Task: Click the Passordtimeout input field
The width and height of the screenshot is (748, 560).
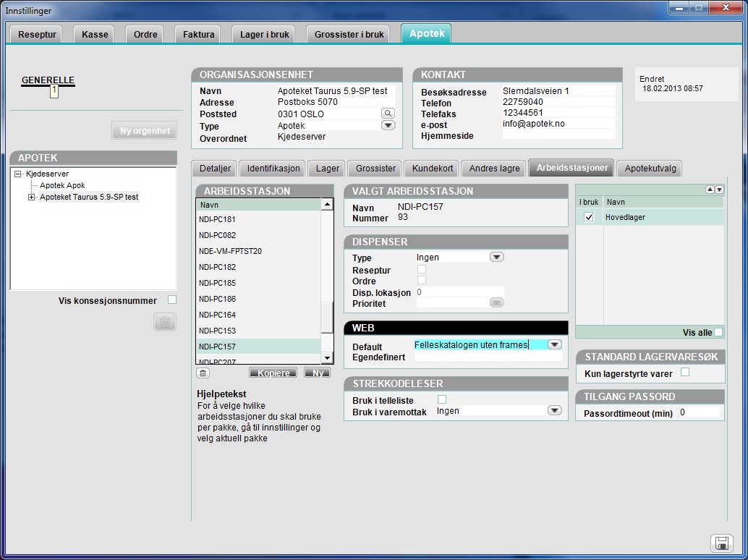Action: tap(698, 412)
